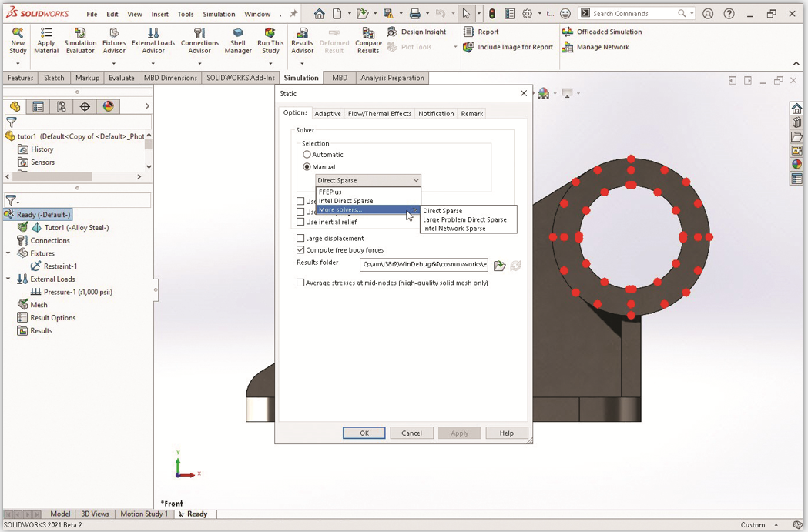Click Help button in Static dialog
The width and height of the screenshot is (808, 532).
pos(507,433)
